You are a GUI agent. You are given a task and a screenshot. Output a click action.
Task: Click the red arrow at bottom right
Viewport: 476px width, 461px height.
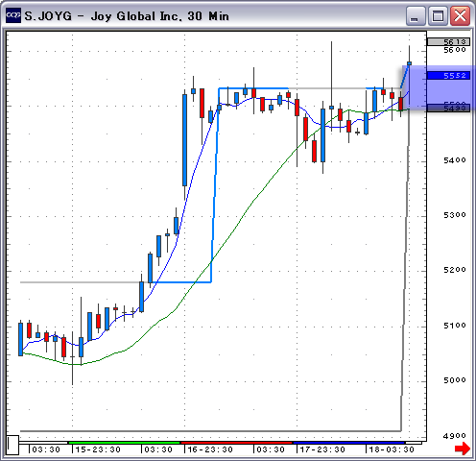[x=463, y=449]
